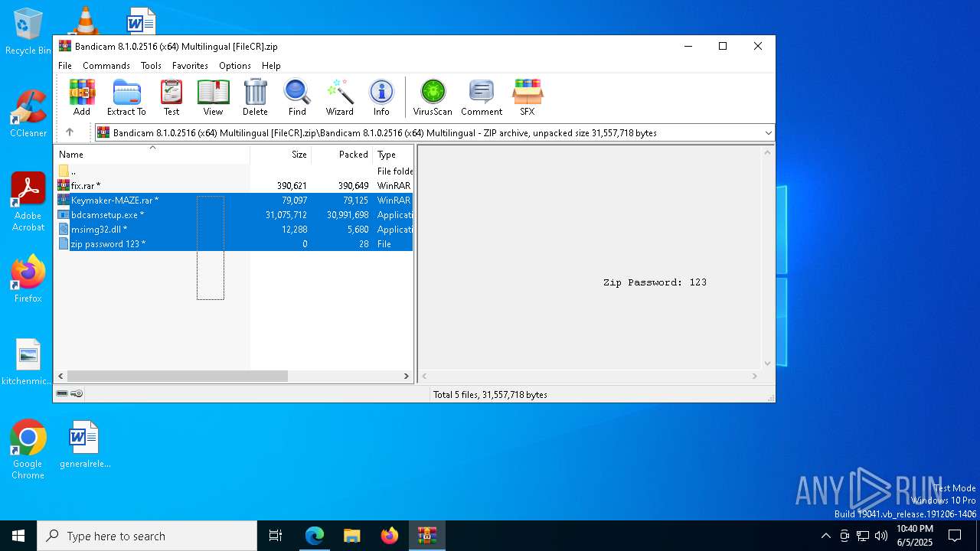The image size is (980, 551).
Task: Launch the Wizard tool
Action: pyautogui.click(x=339, y=97)
